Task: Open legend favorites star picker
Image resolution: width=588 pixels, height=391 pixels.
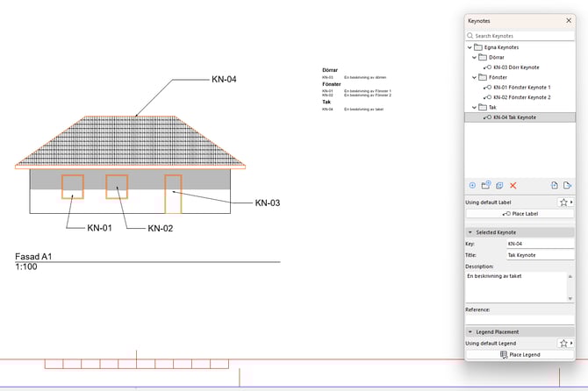Action: tap(564, 343)
